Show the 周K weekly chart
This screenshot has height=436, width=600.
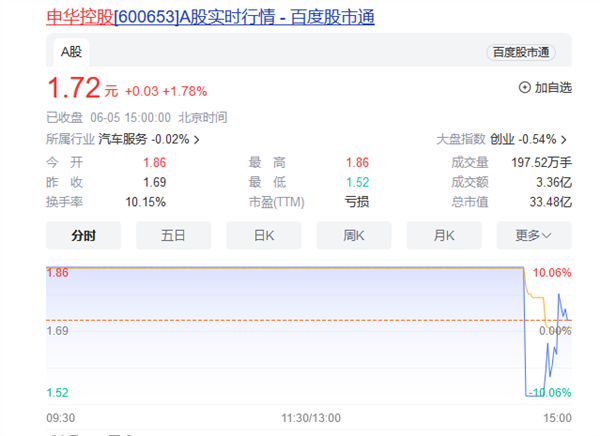(353, 235)
